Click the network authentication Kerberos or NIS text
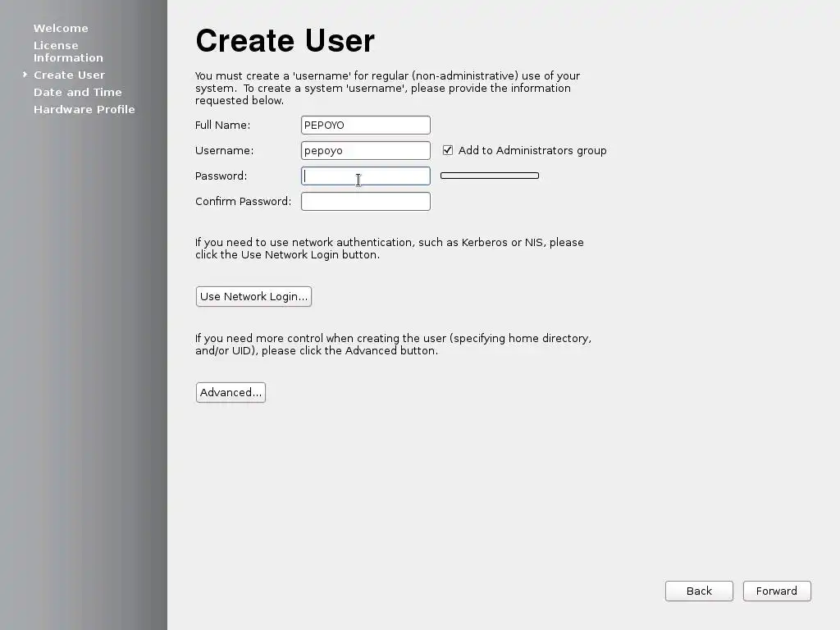Screen dimensions: 840x630 tap(390, 249)
